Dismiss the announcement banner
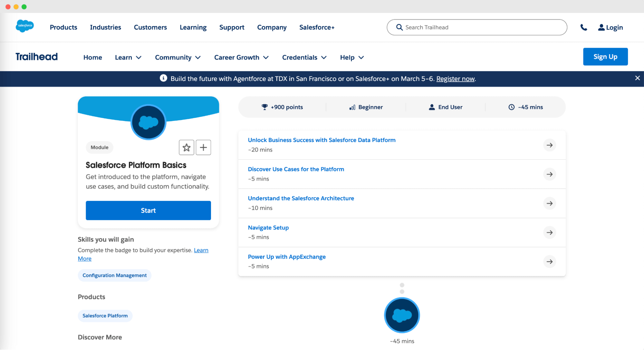 637,78
